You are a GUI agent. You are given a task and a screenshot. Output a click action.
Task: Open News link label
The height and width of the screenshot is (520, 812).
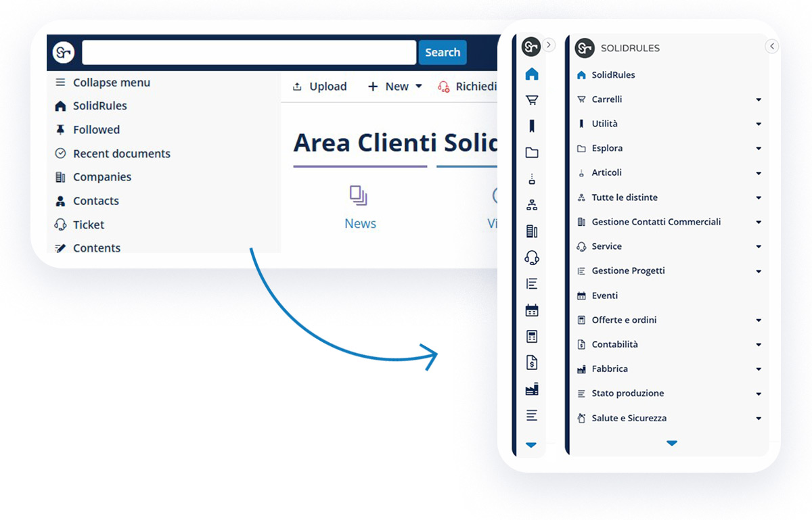tap(360, 224)
